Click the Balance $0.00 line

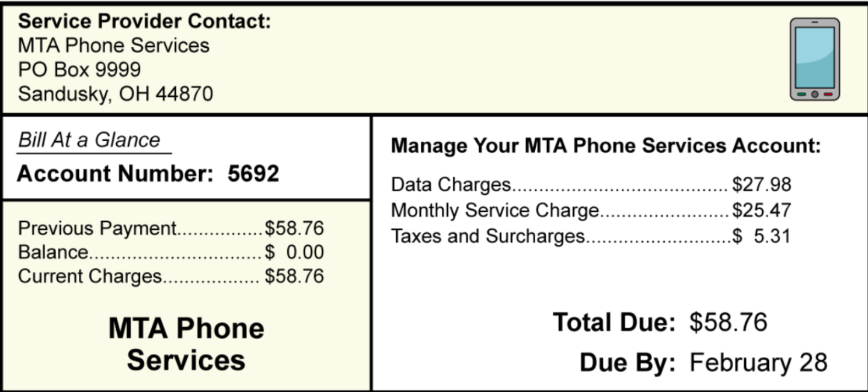click(x=170, y=253)
